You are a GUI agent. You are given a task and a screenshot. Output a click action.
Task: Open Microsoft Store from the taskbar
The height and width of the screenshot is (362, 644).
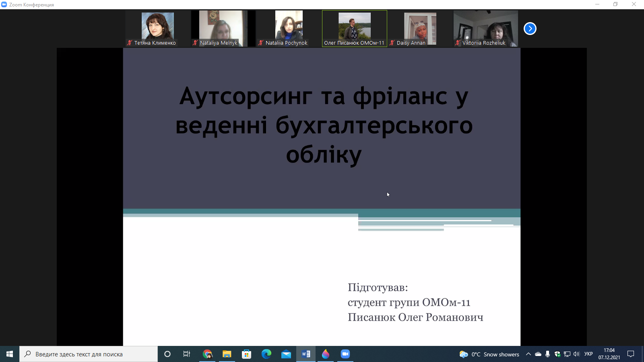[x=247, y=354]
